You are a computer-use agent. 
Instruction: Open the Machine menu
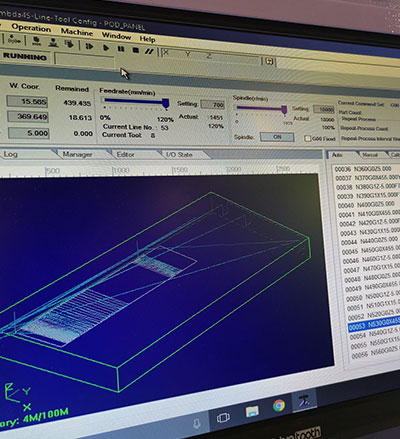[x=77, y=32]
